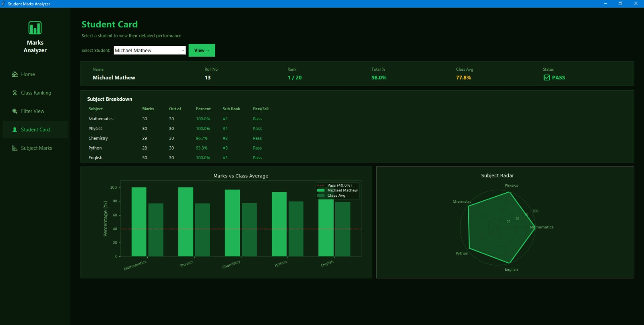
Task: Click the English subject row label
Action: click(95, 158)
